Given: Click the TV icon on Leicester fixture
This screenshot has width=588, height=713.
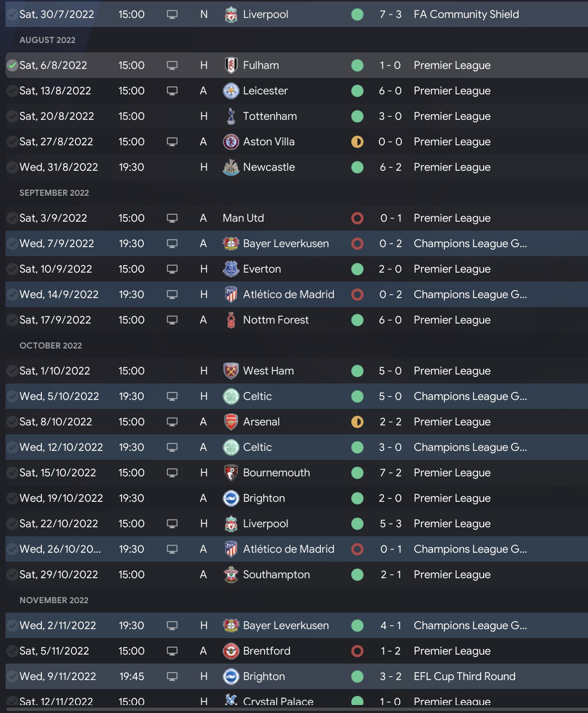Looking at the screenshot, I should (172, 91).
